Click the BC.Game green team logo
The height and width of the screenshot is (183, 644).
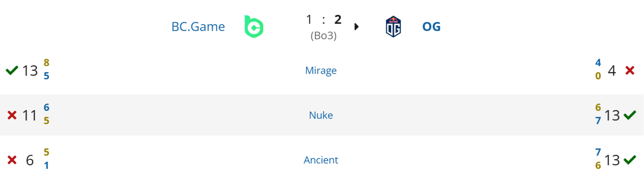[x=254, y=27]
